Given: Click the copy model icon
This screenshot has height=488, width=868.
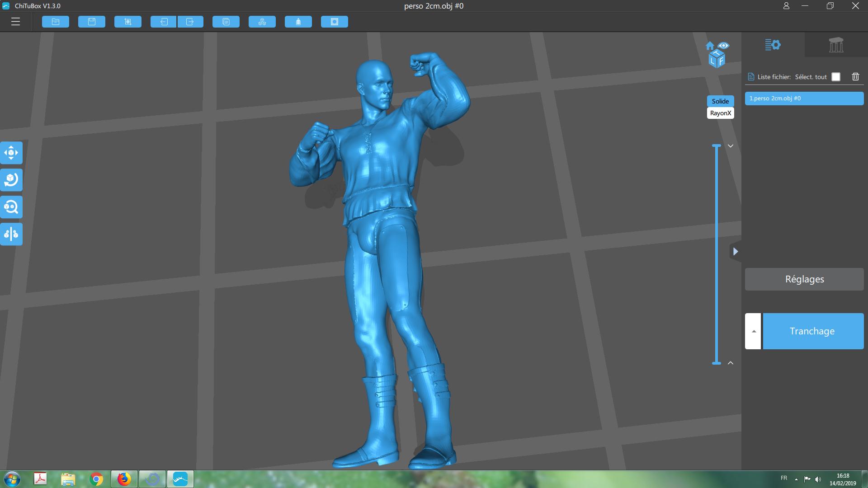Looking at the screenshot, I should tap(226, 22).
